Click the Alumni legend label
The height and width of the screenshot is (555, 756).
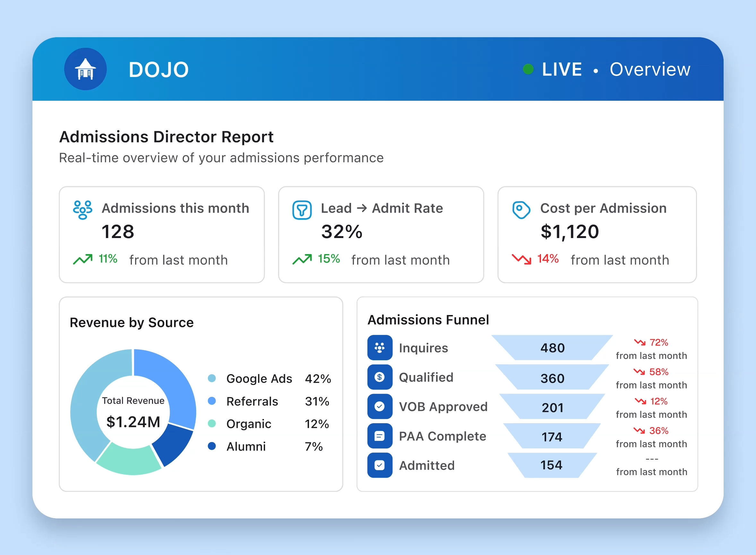pos(246,447)
